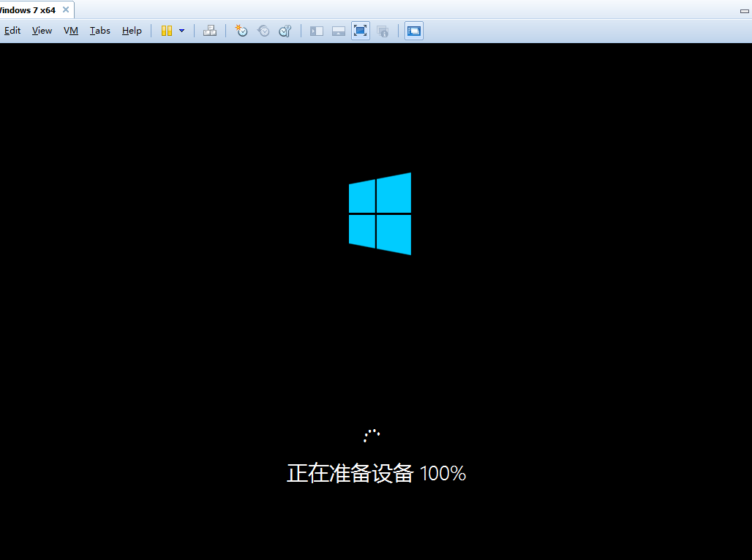Click the 正在准备设备 100% text
Viewport: 752px width, 560px height.
pos(376,473)
